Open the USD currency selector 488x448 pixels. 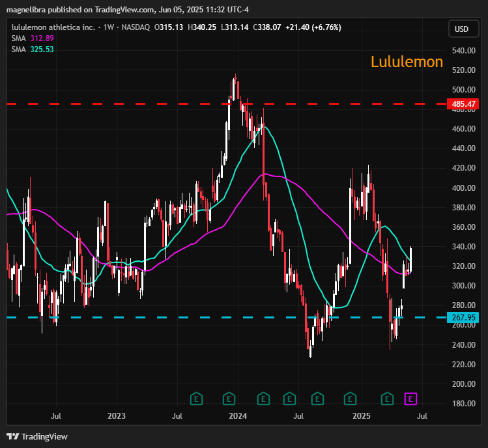click(x=463, y=29)
